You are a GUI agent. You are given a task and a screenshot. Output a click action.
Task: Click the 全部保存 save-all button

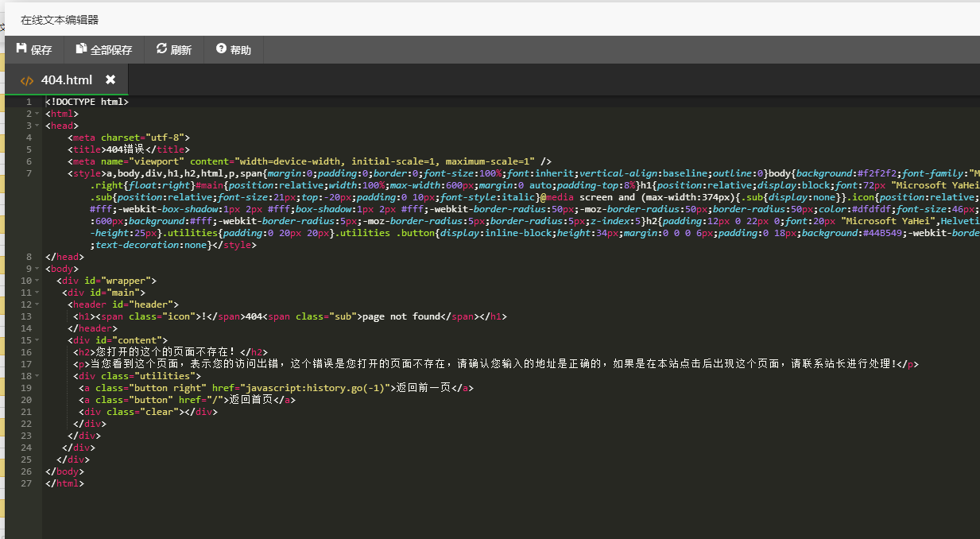pos(104,50)
